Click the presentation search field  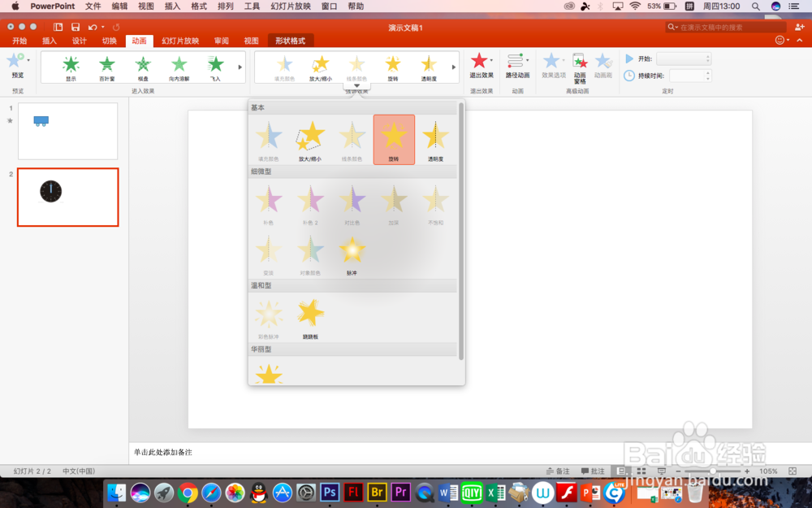pyautogui.click(x=726, y=27)
